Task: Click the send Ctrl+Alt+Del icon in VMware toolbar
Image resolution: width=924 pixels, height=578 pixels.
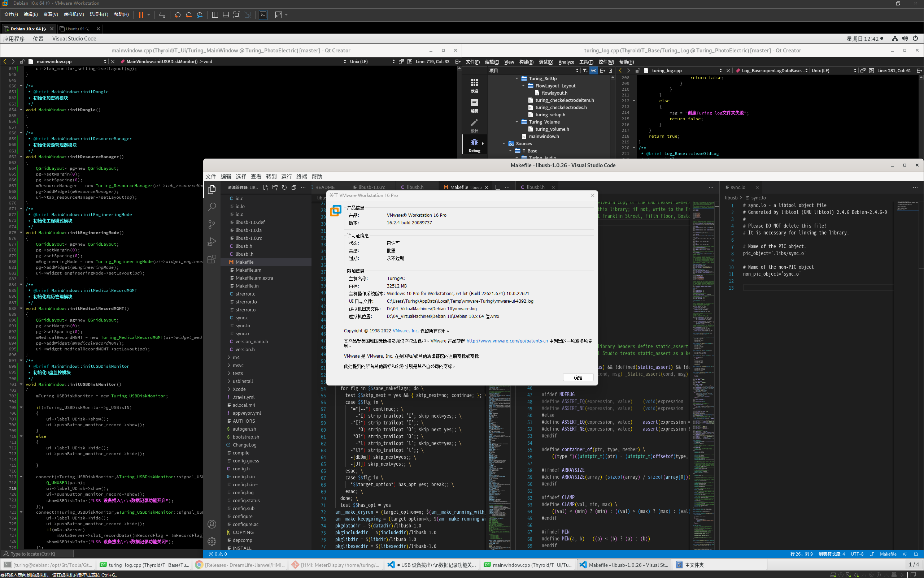Action: tap(162, 14)
